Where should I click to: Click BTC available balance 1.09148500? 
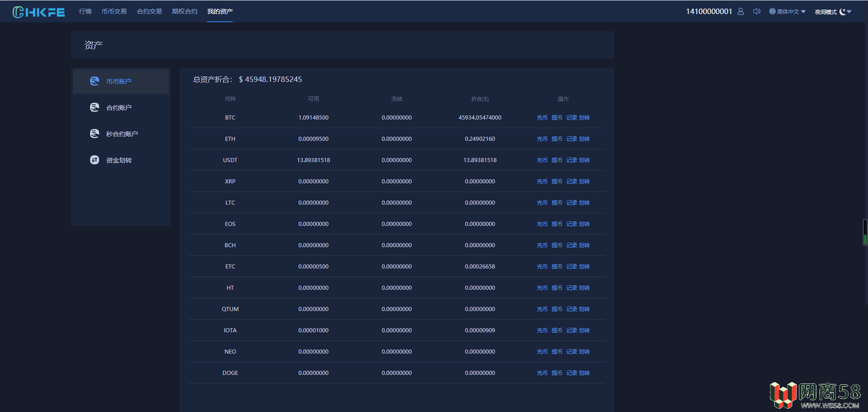coord(314,118)
